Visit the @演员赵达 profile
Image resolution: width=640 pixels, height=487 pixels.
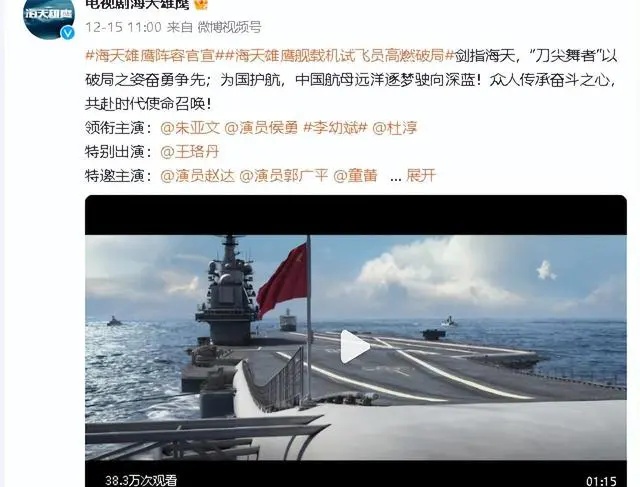click(x=198, y=176)
